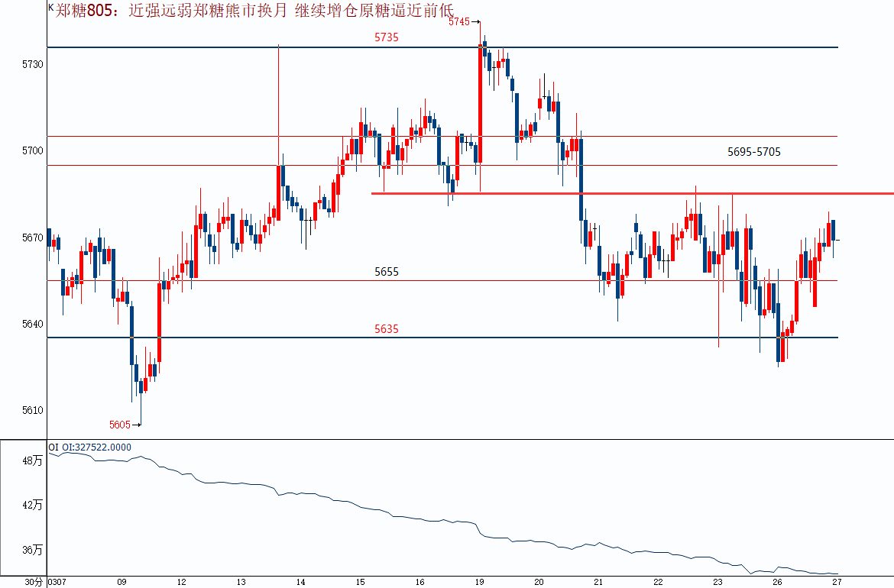
Task: Click the 5605 low price arrow marker
Action: [x=125, y=425]
